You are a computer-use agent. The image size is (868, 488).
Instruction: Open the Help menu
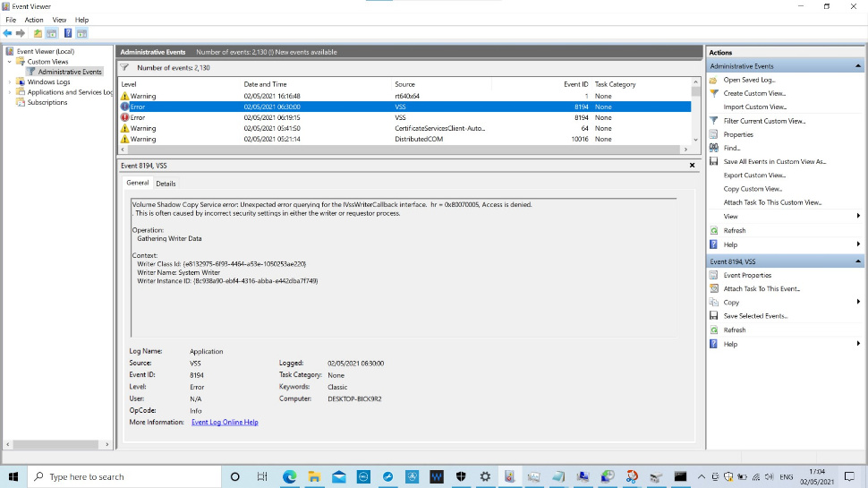pyautogui.click(x=81, y=20)
